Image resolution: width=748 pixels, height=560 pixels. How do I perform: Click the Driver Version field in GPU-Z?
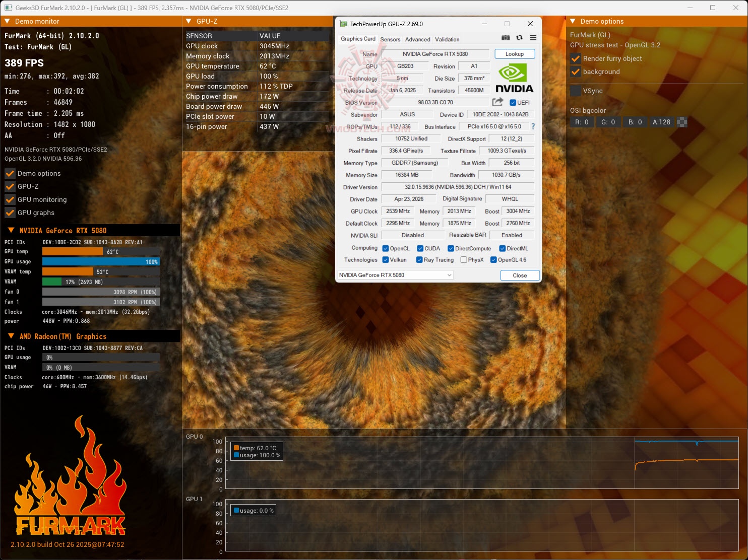tap(458, 187)
